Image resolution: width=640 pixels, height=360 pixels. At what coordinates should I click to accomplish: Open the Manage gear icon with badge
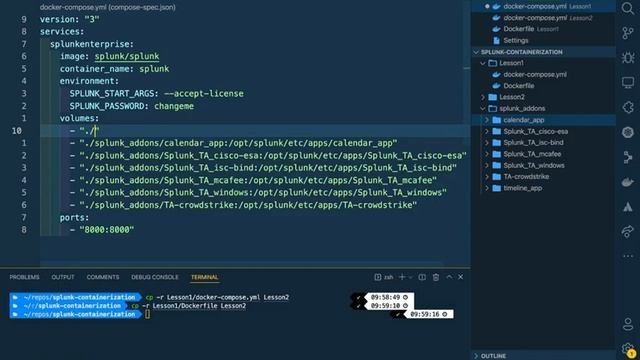pyautogui.click(x=628, y=350)
